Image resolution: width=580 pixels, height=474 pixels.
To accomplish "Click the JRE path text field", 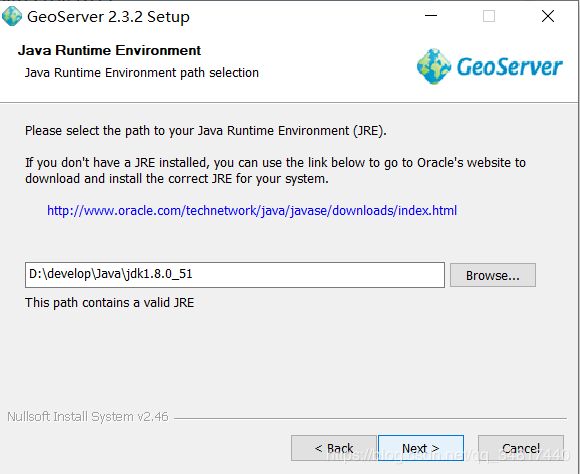I will [235, 275].
